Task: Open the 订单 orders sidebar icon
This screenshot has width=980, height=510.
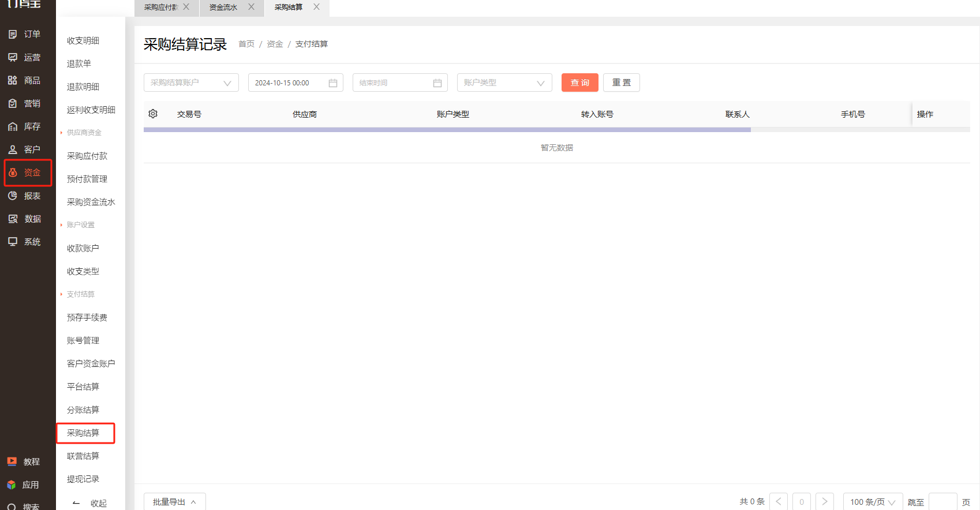Action: click(x=13, y=35)
